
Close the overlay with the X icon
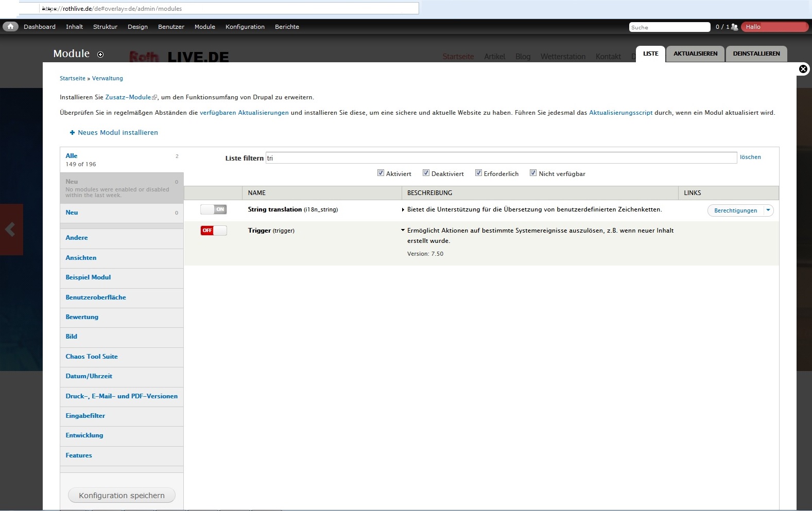pyautogui.click(x=803, y=69)
